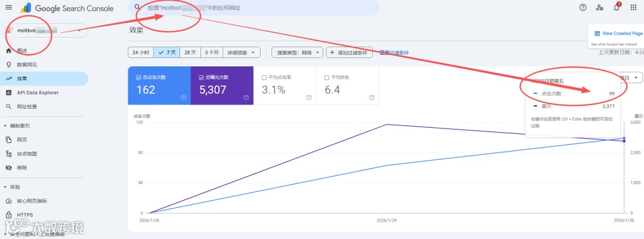Click help icon on 总曝光次数 card
Screen dimensions: 644x239
tap(246, 97)
